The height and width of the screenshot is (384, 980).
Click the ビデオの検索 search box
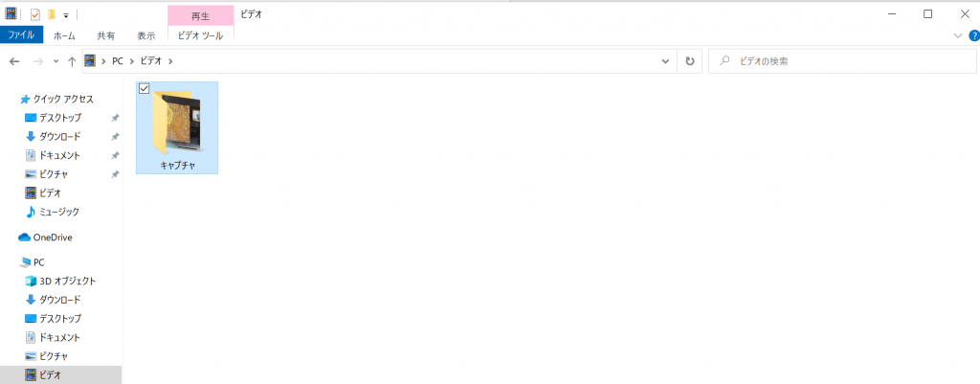point(842,61)
